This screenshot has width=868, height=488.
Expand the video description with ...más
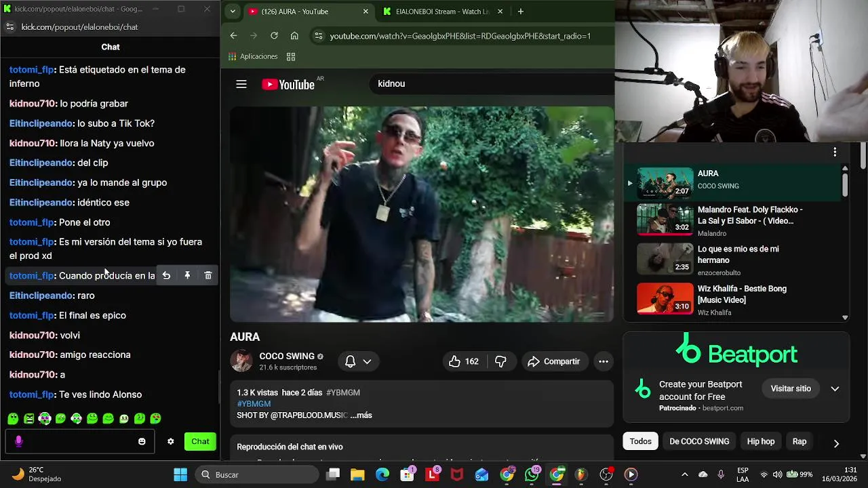click(x=361, y=415)
